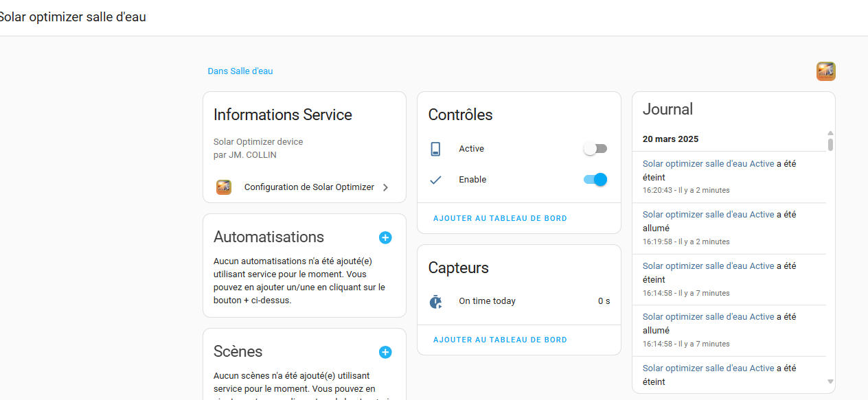Open the 16:19:58 journal entity link
The height and width of the screenshot is (400, 868).
click(708, 215)
